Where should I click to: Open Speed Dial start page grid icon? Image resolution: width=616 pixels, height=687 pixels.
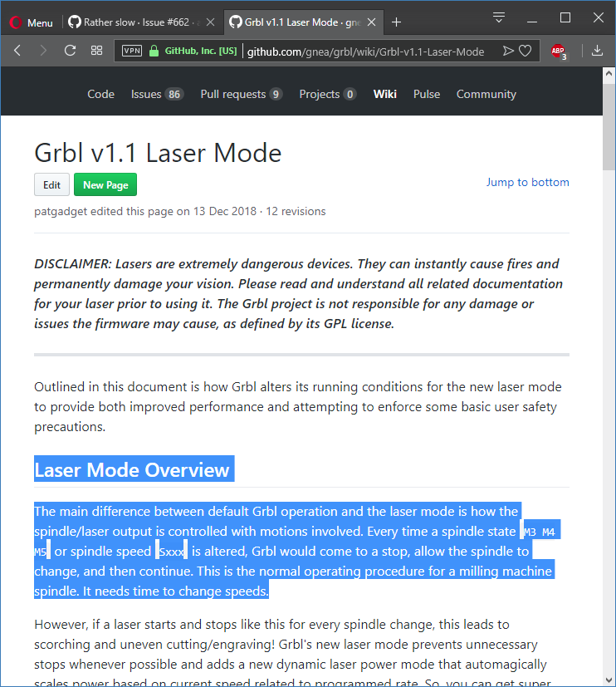click(97, 51)
